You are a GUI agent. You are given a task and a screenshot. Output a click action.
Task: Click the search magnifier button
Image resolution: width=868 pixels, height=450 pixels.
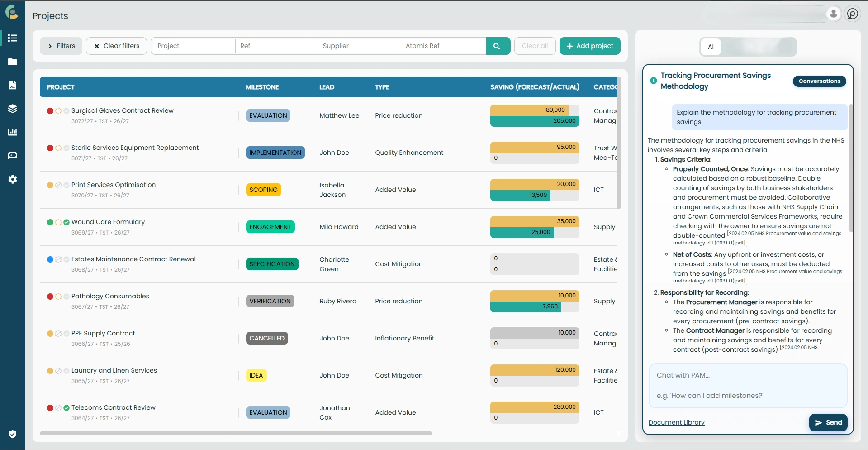point(497,46)
